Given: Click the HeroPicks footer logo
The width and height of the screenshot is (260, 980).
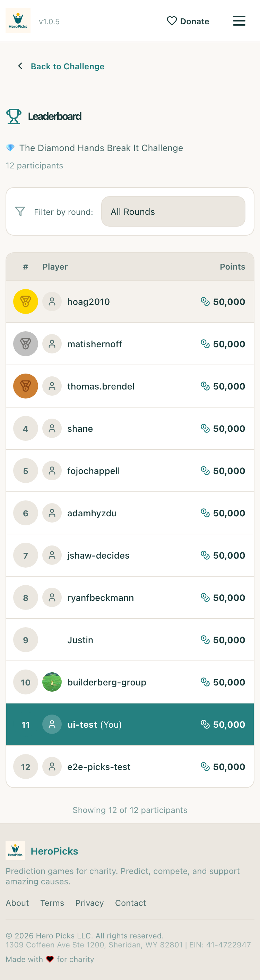Looking at the screenshot, I should click(x=15, y=851).
